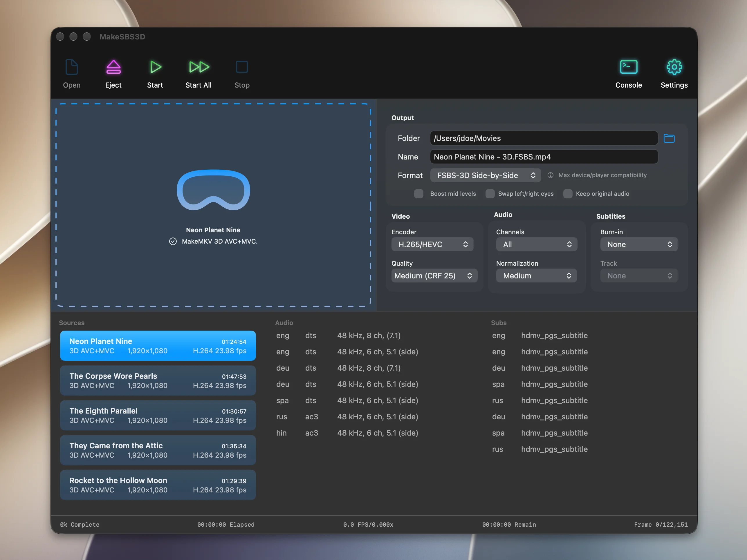This screenshot has height=560, width=747.
Task: Click the last rus hdmv_pgs_subtitle row
Action: click(x=540, y=449)
